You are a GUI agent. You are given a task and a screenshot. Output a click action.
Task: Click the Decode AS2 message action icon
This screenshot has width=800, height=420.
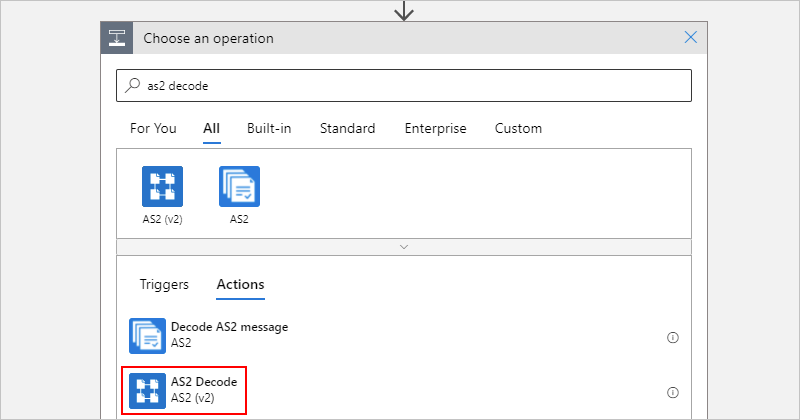tap(148, 335)
